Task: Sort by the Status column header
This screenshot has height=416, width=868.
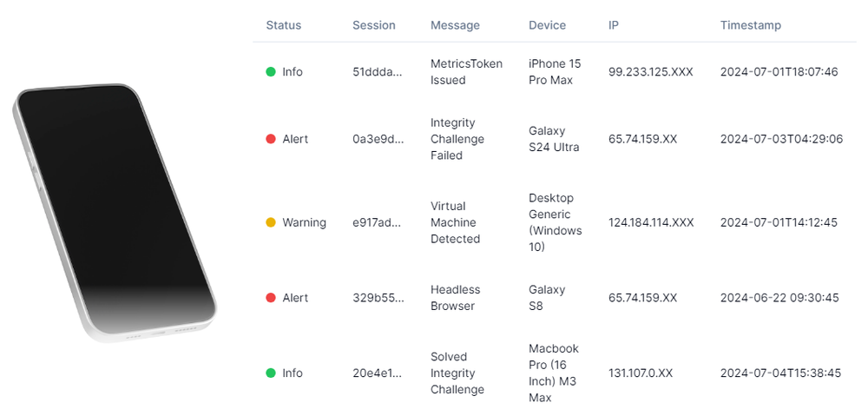Action: [284, 25]
